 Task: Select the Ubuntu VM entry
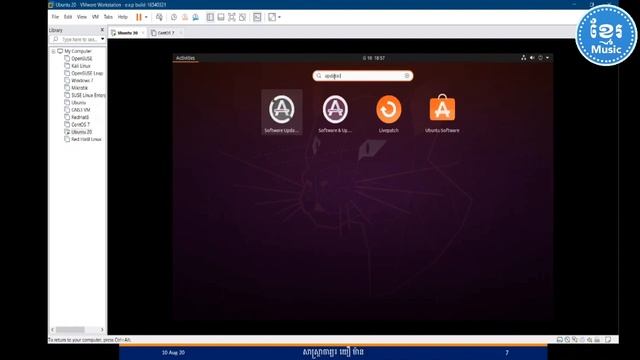point(75,102)
